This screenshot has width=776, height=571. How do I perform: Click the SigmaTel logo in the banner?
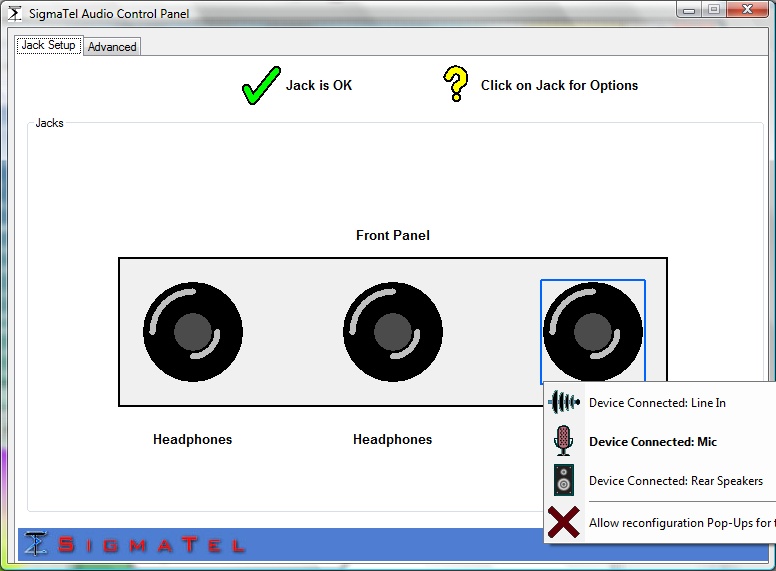pyautogui.click(x=135, y=544)
